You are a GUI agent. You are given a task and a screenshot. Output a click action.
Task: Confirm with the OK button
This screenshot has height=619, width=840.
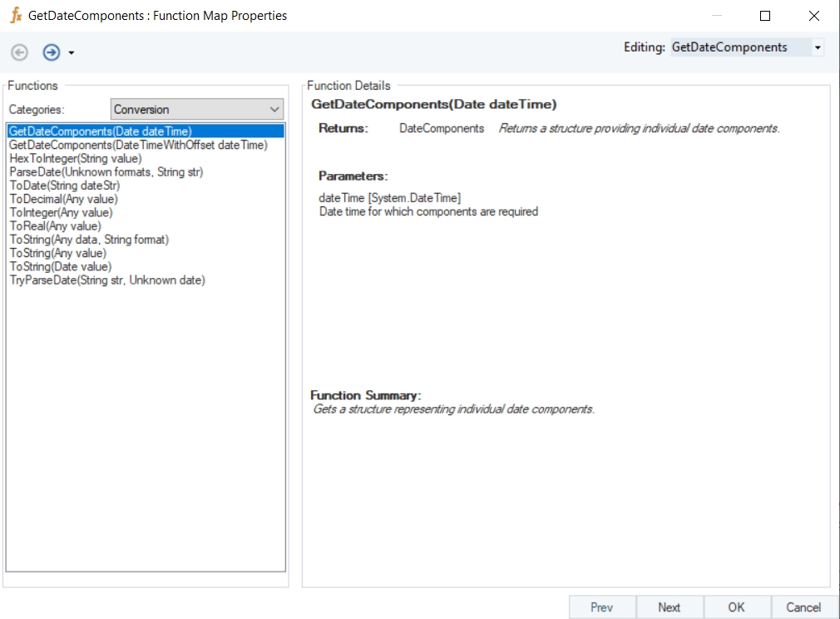(736, 607)
